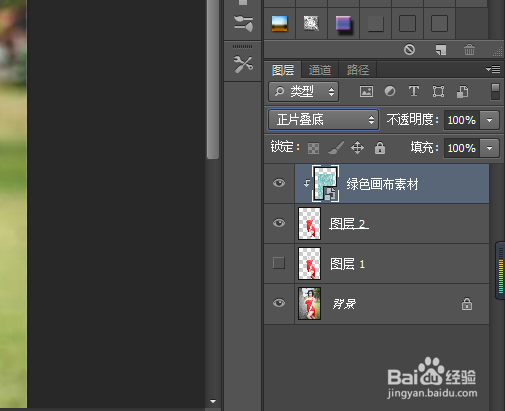Click the 背景 layer lock icon
The image size is (505, 411).
pos(467,304)
